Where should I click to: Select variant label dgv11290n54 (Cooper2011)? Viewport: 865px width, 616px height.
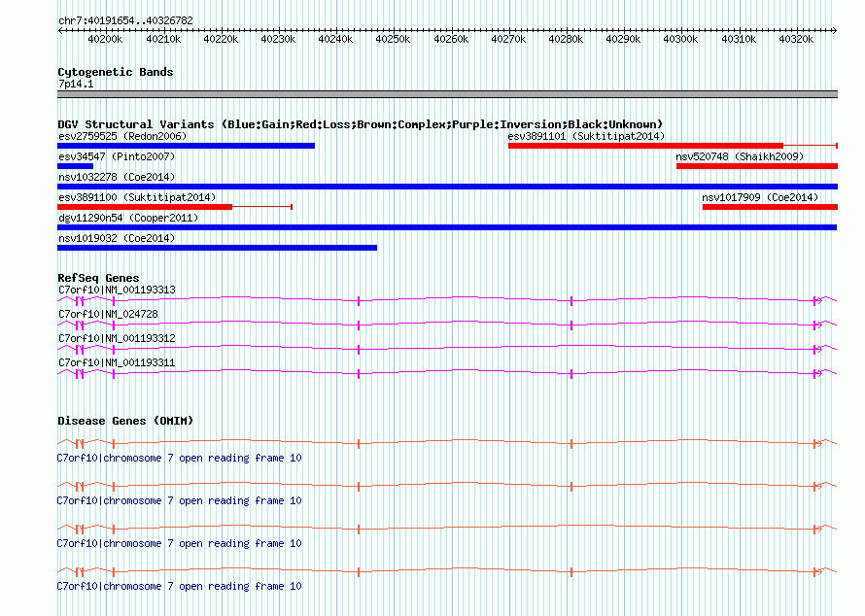pos(128,218)
